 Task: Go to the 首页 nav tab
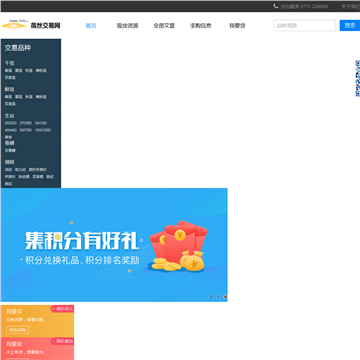point(91,26)
